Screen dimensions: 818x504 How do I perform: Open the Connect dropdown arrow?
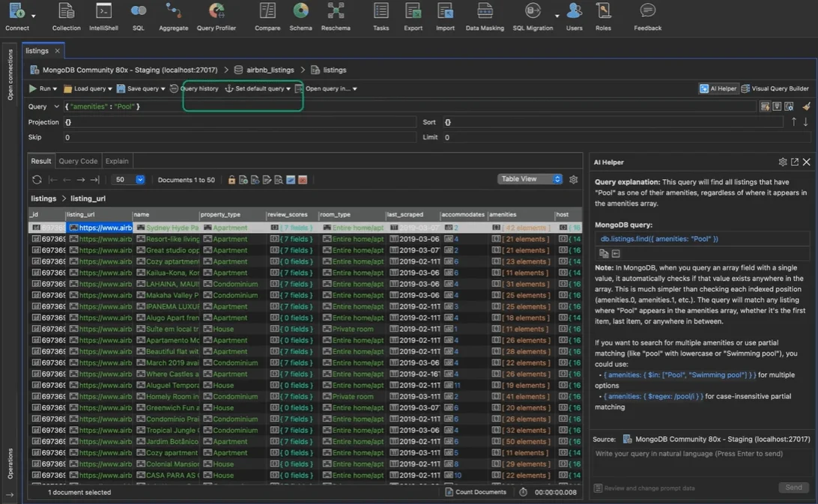(x=34, y=16)
